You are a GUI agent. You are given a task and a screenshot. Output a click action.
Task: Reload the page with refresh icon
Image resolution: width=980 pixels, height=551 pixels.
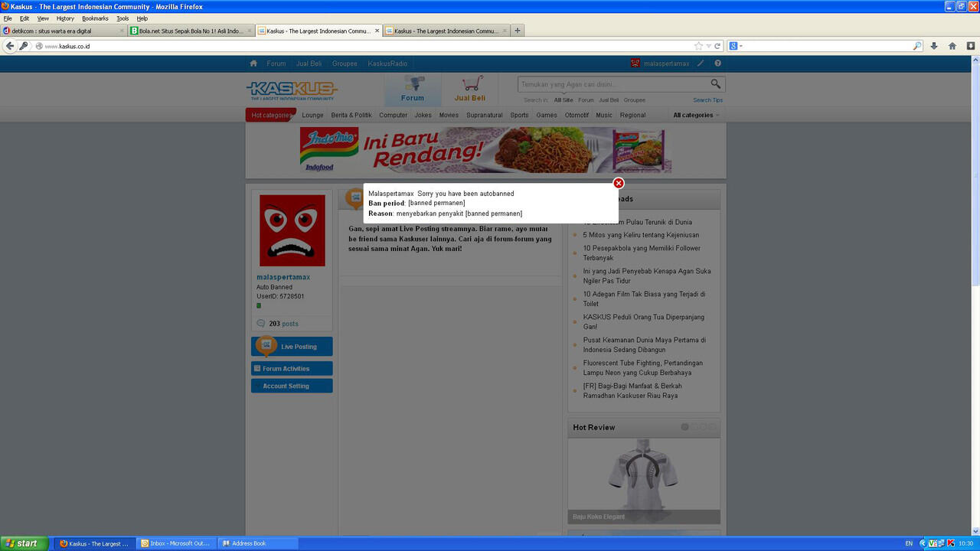click(x=717, y=46)
